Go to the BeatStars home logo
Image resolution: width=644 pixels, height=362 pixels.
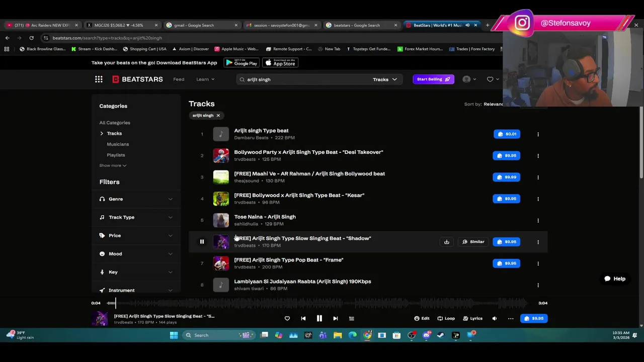tap(137, 79)
